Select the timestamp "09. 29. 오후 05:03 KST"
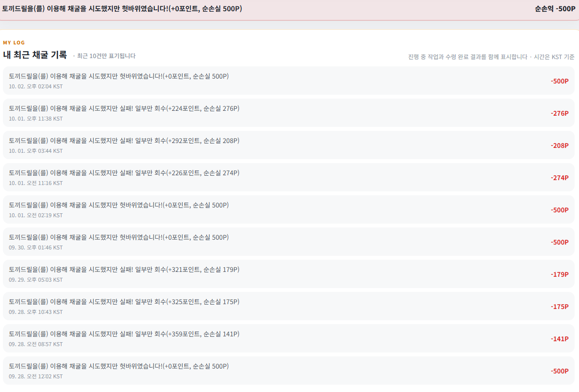The height and width of the screenshot is (392, 579). pos(36,280)
